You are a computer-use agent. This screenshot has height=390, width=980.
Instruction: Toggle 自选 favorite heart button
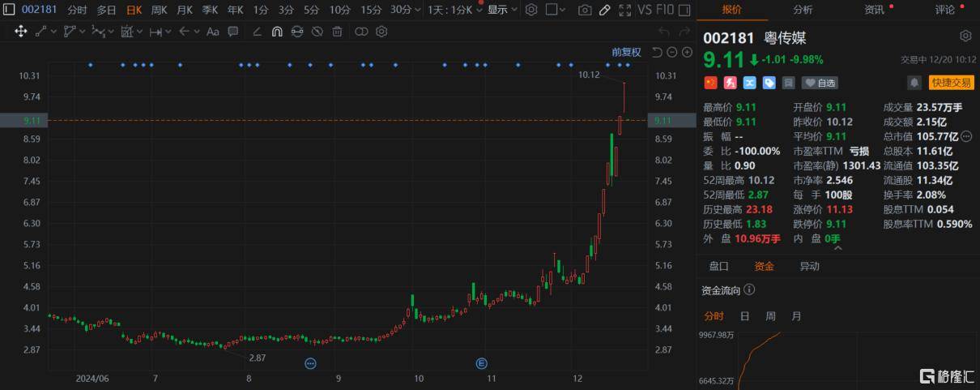click(820, 83)
